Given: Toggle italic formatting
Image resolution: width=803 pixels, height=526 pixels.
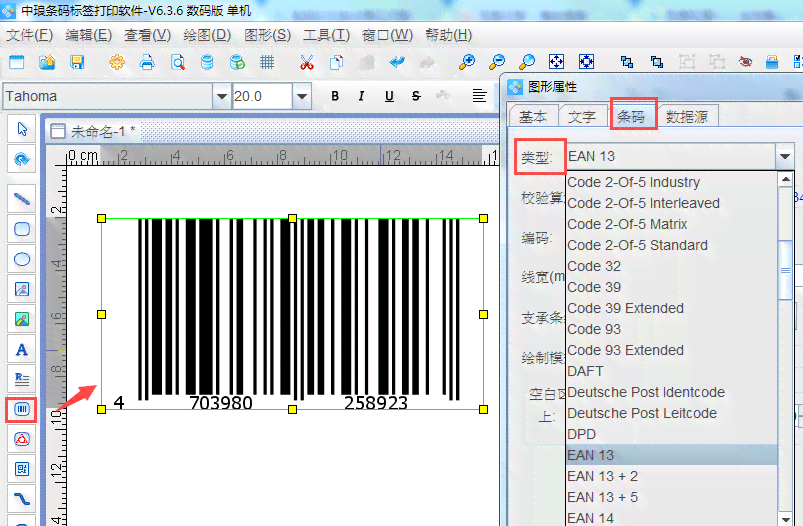Looking at the screenshot, I should coord(362,96).
